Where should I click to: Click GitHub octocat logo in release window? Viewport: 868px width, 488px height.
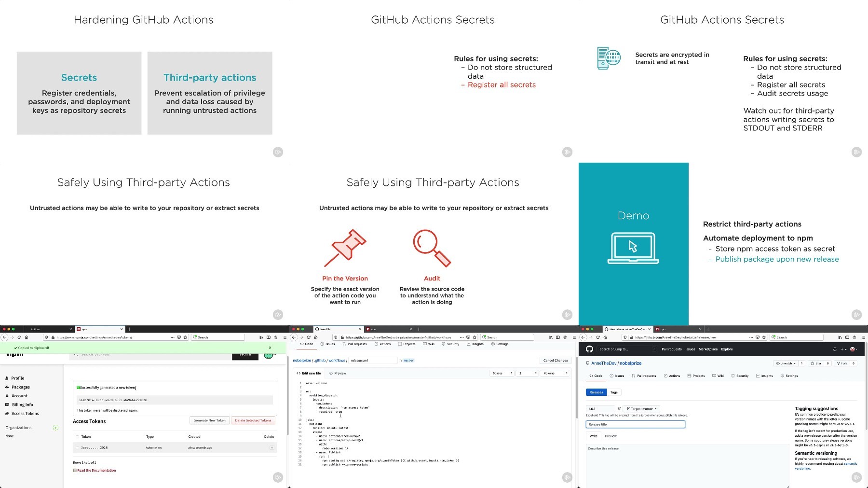coord(589,349)
